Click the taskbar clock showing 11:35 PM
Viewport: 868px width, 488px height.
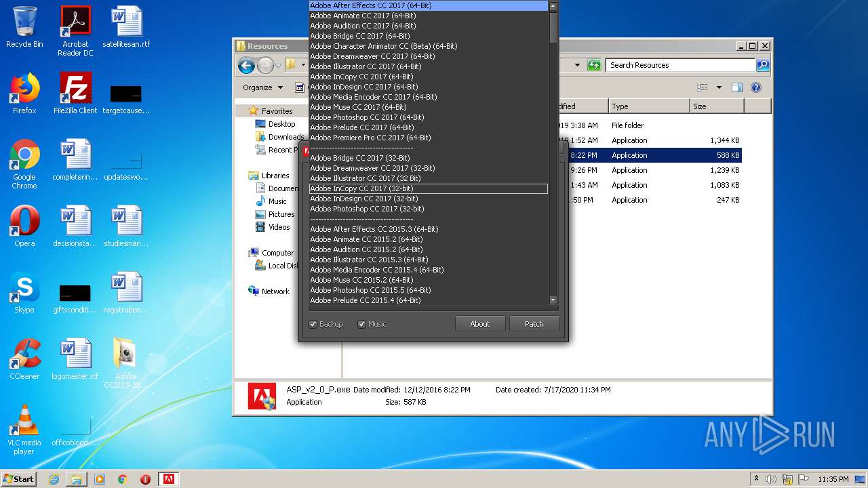[833, 479]
